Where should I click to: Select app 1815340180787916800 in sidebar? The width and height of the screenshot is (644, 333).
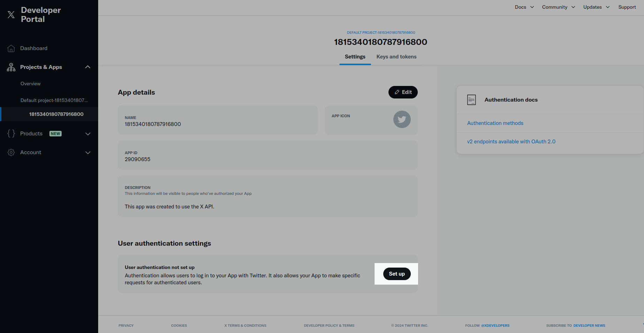[x=56, y=114]
